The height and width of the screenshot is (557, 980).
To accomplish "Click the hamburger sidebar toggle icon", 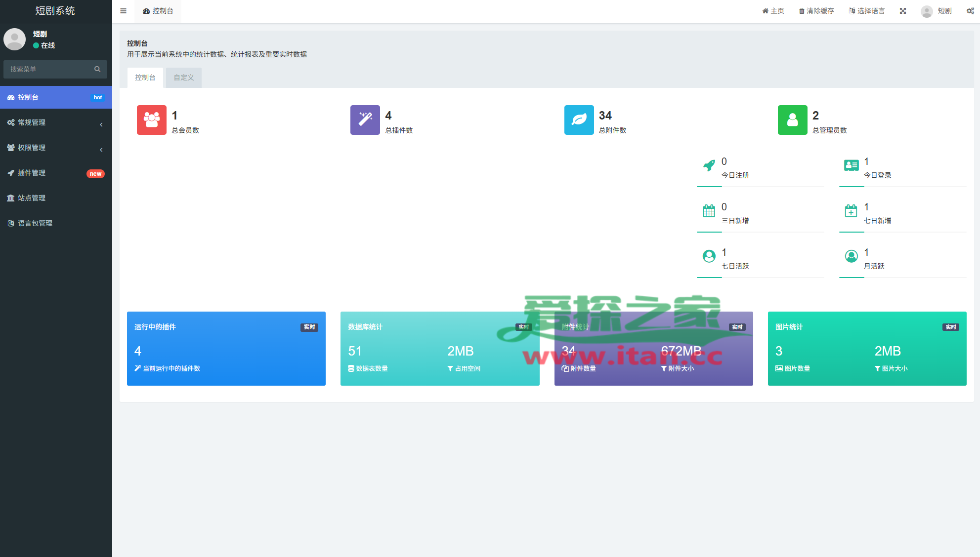I will pyautogui.click(x=123, y=11).
